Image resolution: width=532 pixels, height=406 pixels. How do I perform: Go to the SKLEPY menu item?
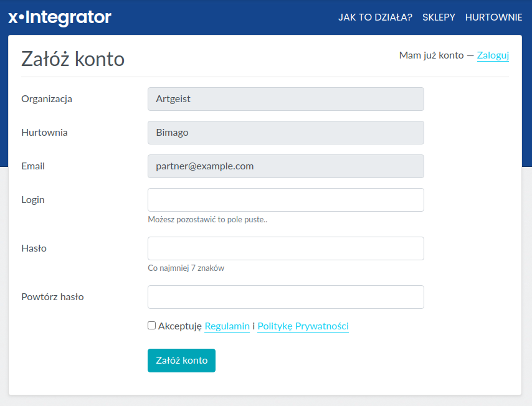point(439,17)
